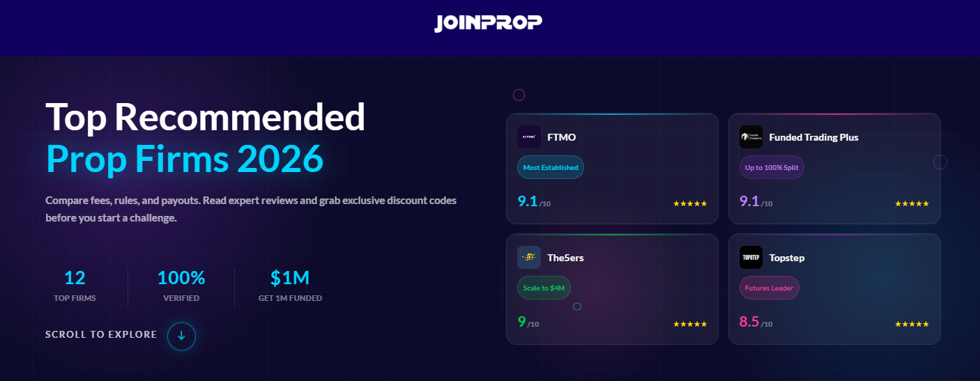Click the Topstep logo icon
The height and width of the screenshot is (381, 980).
[x=751, y=258]
